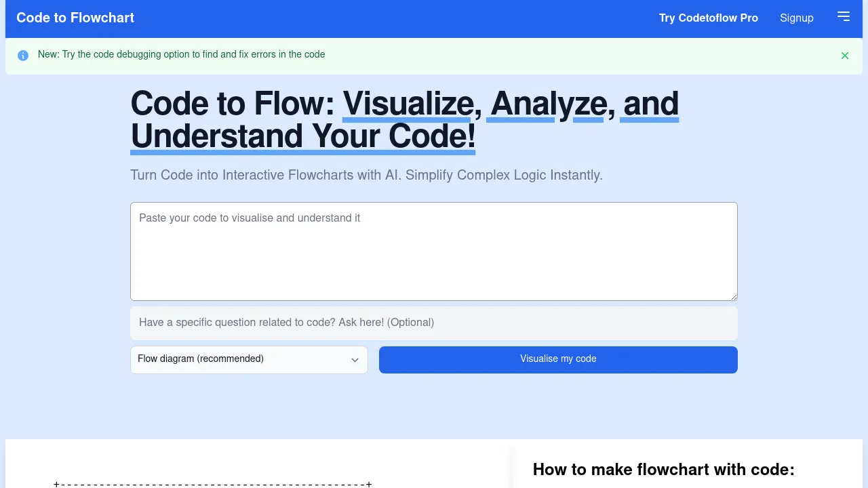Open the navigation menu icon in top right
868x488 pixels.
coord(844,17)
